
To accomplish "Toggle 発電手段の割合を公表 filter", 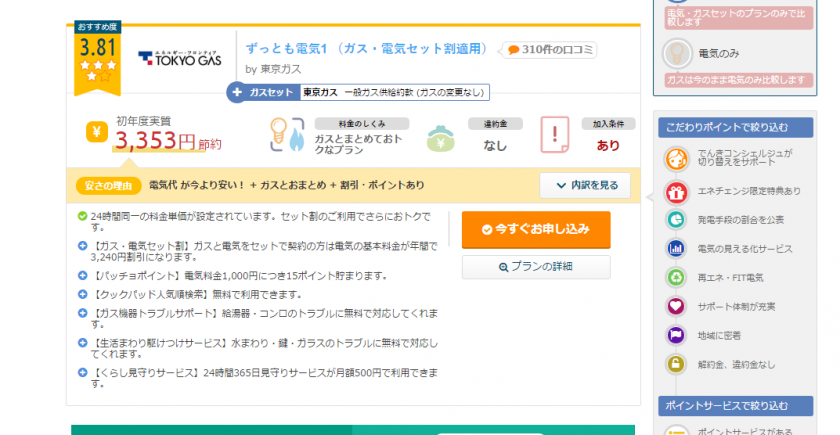I will coord(676,220).
